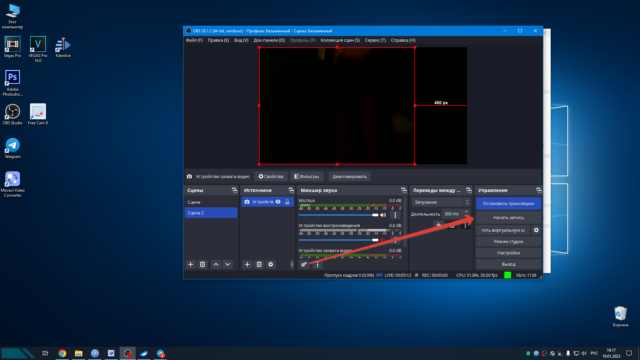This screenshot has width=640, height=360.
Task: Open Adobe Photoshop desktop shortcut
Action: coord(12,83)
